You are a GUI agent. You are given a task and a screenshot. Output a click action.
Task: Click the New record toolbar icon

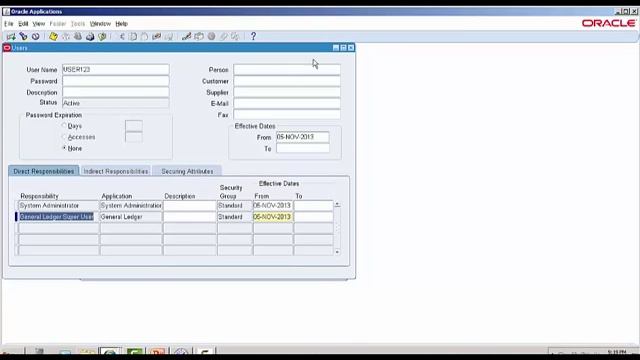coord(11,37)
